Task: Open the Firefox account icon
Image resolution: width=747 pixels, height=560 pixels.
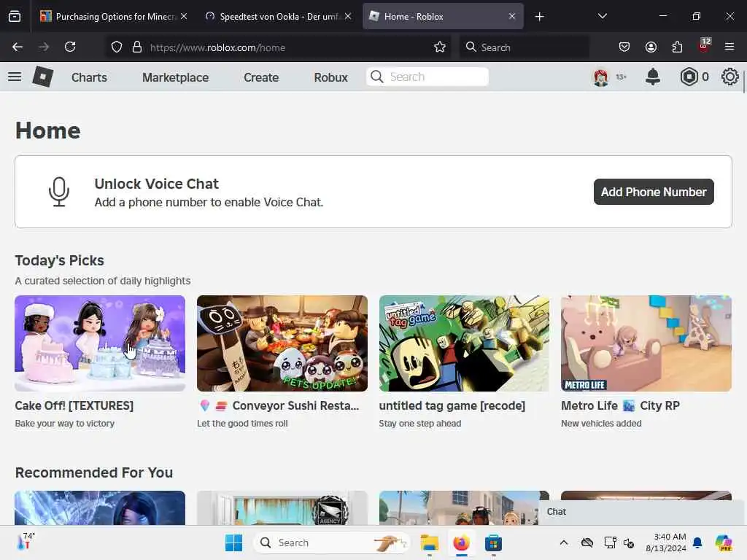Action: pyautogui.click(x=651, y=47)
